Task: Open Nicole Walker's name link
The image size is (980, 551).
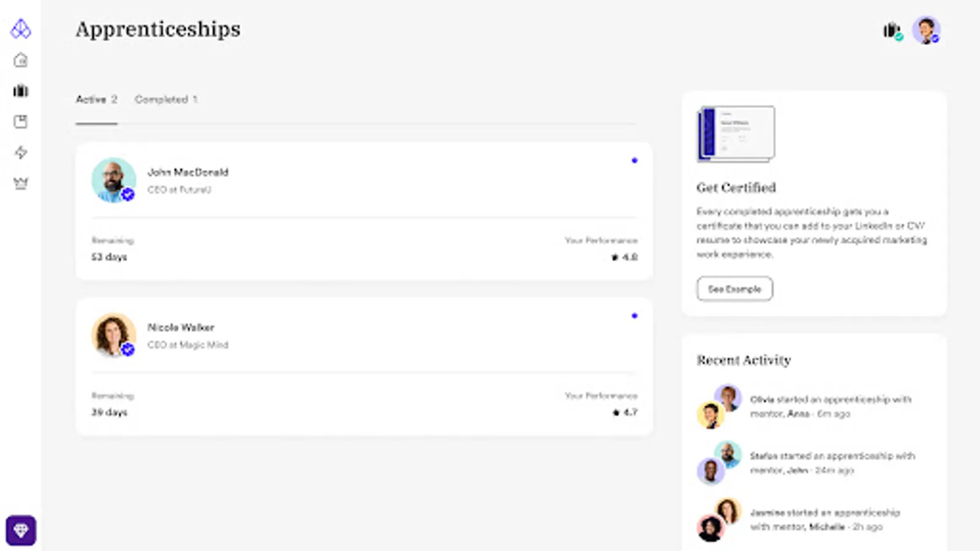Action: [x=181, y=328]
